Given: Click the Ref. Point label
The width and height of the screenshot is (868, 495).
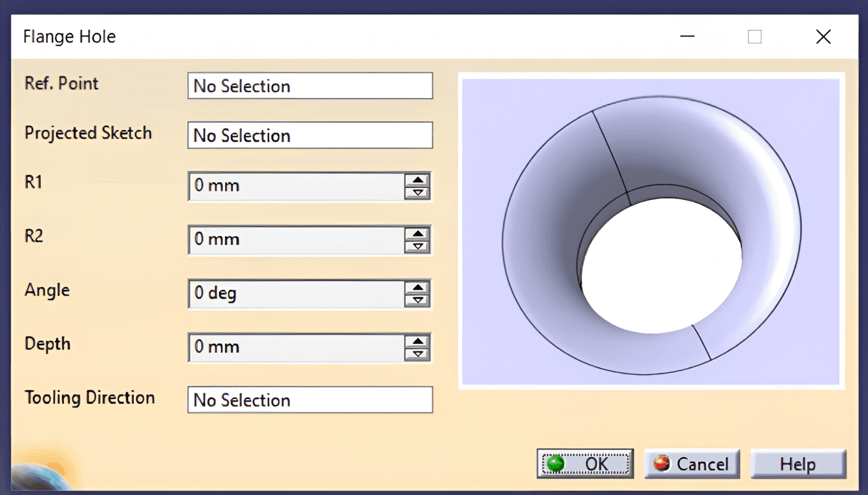Looking at the screenshot, I should coord(61,83).
